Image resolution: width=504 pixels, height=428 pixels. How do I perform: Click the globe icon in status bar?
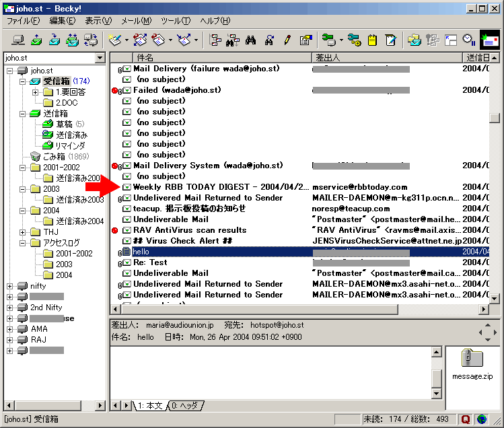(482, 419)
